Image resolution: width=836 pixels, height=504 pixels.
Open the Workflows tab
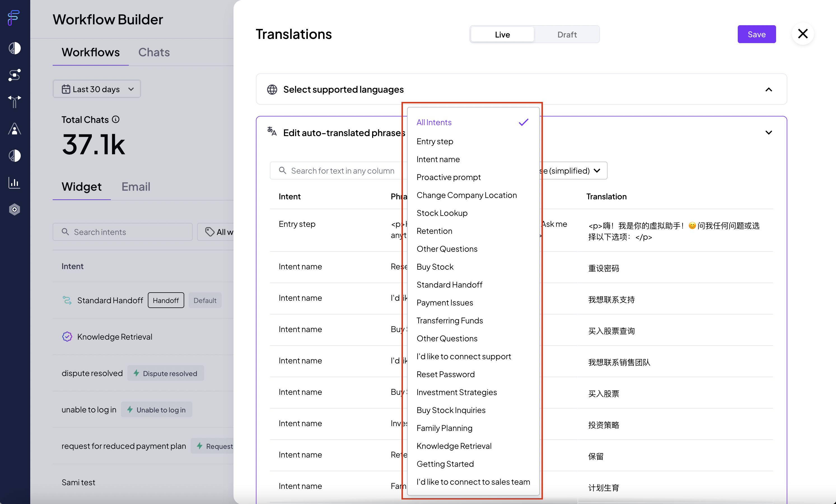pos(91,52)
